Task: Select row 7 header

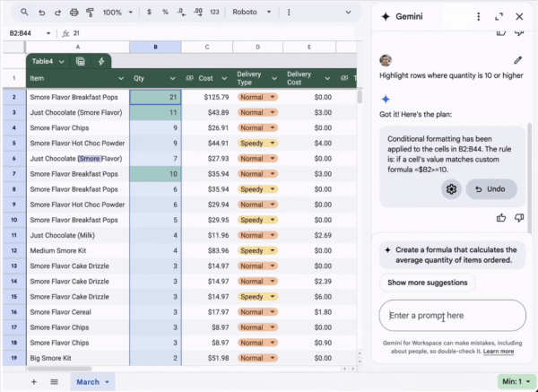Action: (x=14, y=174)
